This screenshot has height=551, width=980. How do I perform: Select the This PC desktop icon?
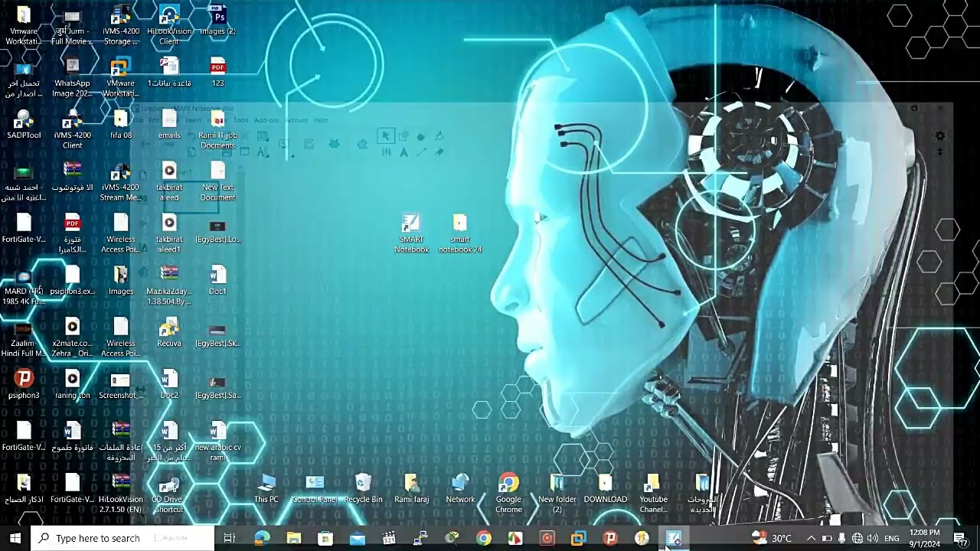[266, 489]
